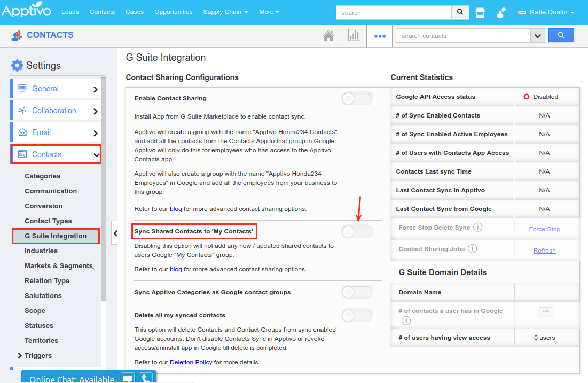Open Cases in top navigation
The width and height of the screenshot is (588, 383).
(x=135, y=12)
